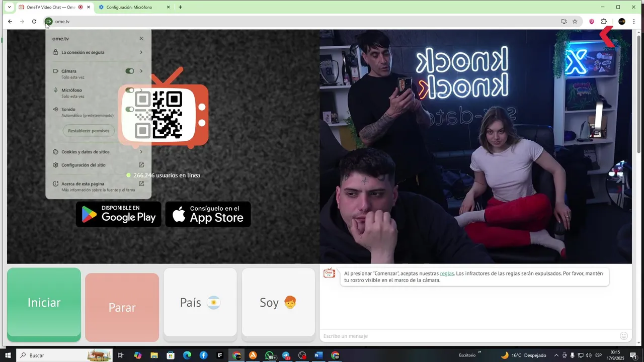Open Task View on the taskbar
Image resolution: width=644 pixels, height=362 pixels.
point(121,355)
